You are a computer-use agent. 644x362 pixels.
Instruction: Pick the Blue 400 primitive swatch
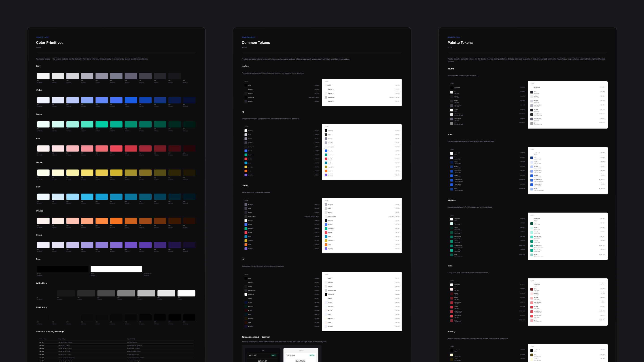[102, 197]
